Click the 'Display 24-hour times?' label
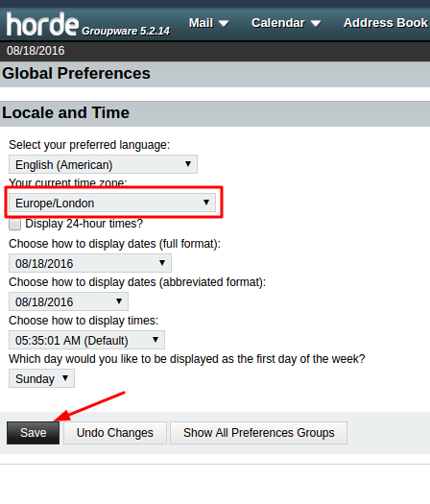The image size is (430, 504). 84,224
